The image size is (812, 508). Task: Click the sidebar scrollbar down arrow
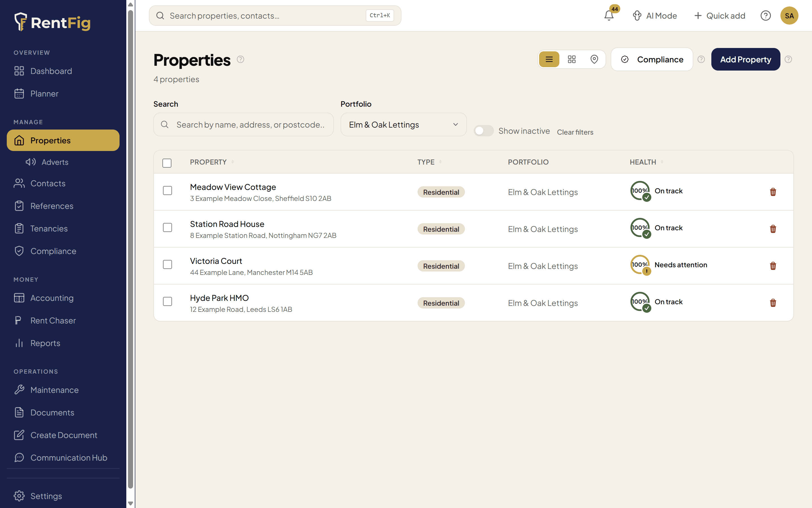131,504
